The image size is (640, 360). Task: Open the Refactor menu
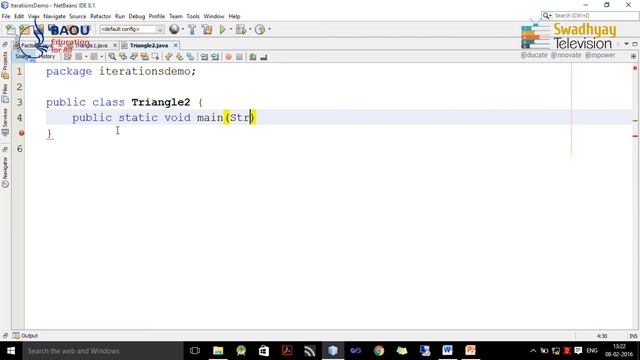coord(100,16)
